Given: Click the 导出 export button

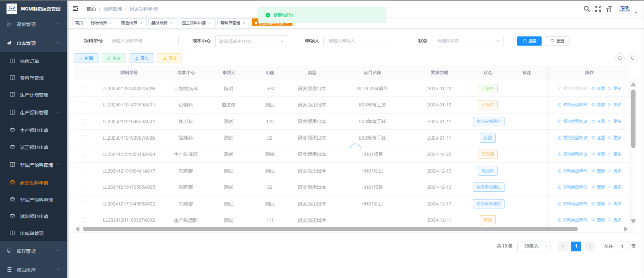Looking at the screenshot, I should tap(169, 58).
